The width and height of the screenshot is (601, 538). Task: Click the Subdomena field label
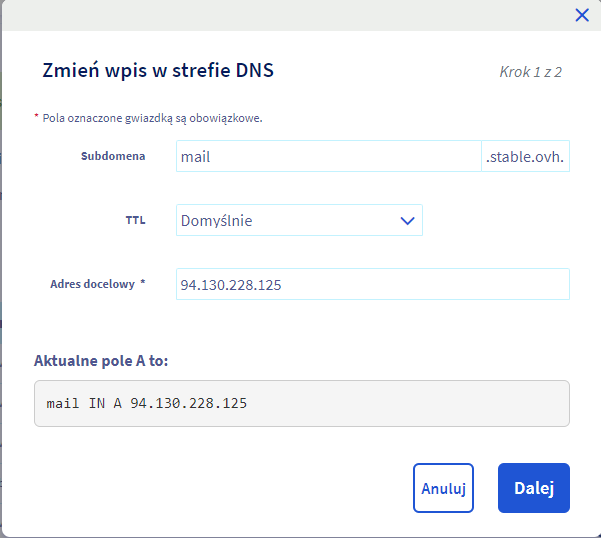point(113,156)
